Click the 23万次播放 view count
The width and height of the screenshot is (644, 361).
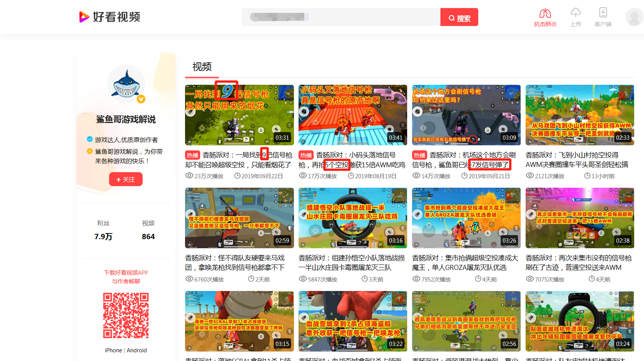coord(205,176)
